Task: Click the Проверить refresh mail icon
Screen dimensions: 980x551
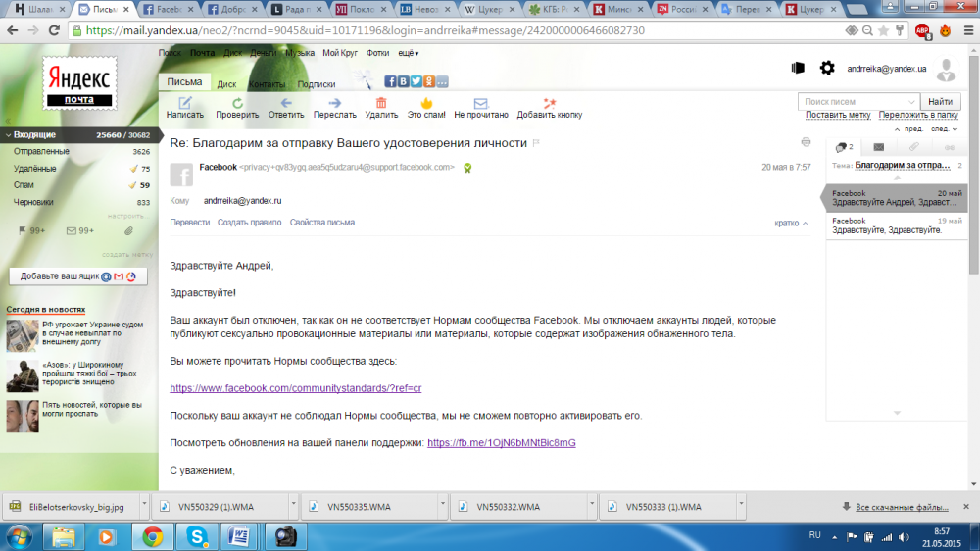Action: (x=237, y=103)
